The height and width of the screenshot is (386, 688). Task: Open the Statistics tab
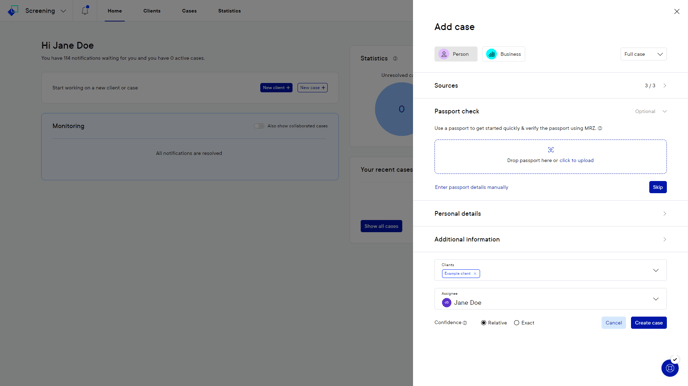click(229, 11)
